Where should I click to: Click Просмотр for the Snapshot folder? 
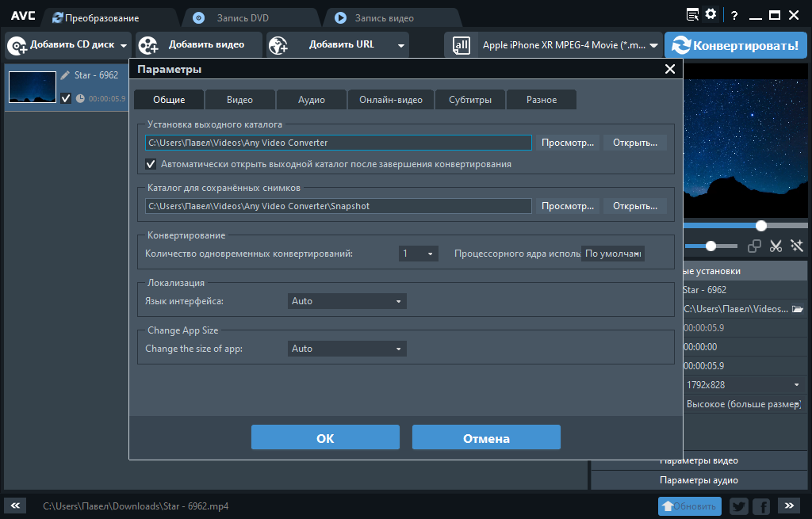pos(568,206)
